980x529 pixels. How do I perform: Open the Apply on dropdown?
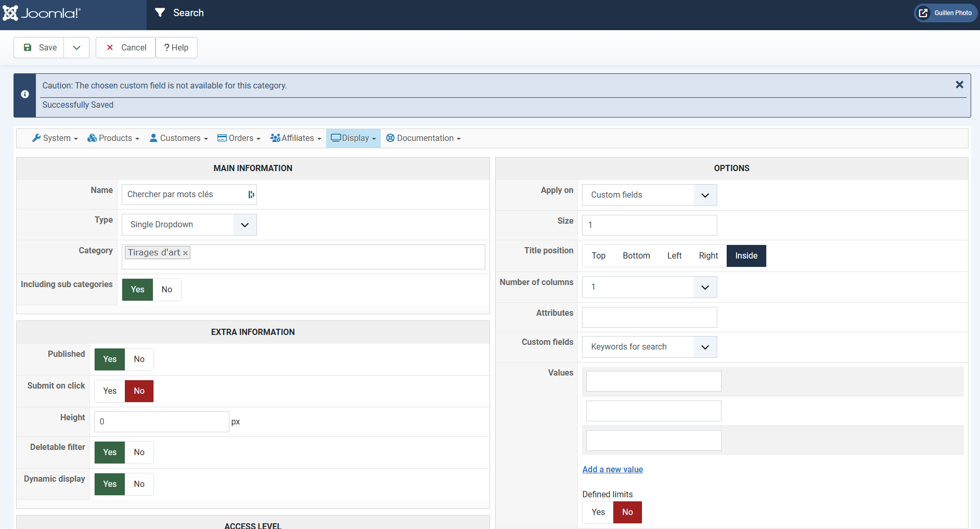pyautogui.click(x=650, y=195)
